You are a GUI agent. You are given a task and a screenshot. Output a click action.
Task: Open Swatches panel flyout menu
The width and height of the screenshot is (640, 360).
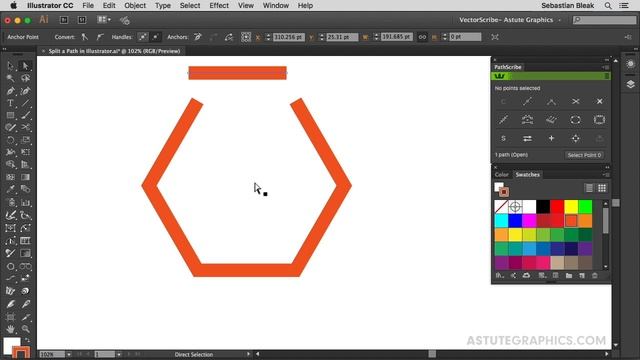coord(605,174)
